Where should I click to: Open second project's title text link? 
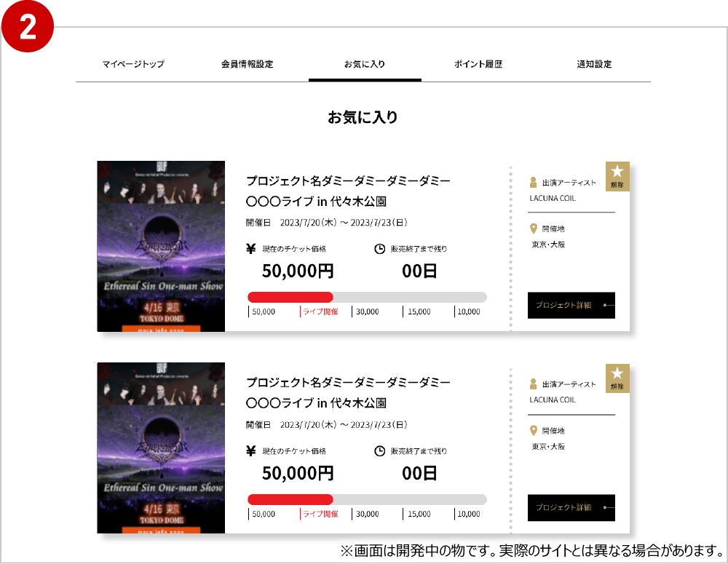[348, 382]
